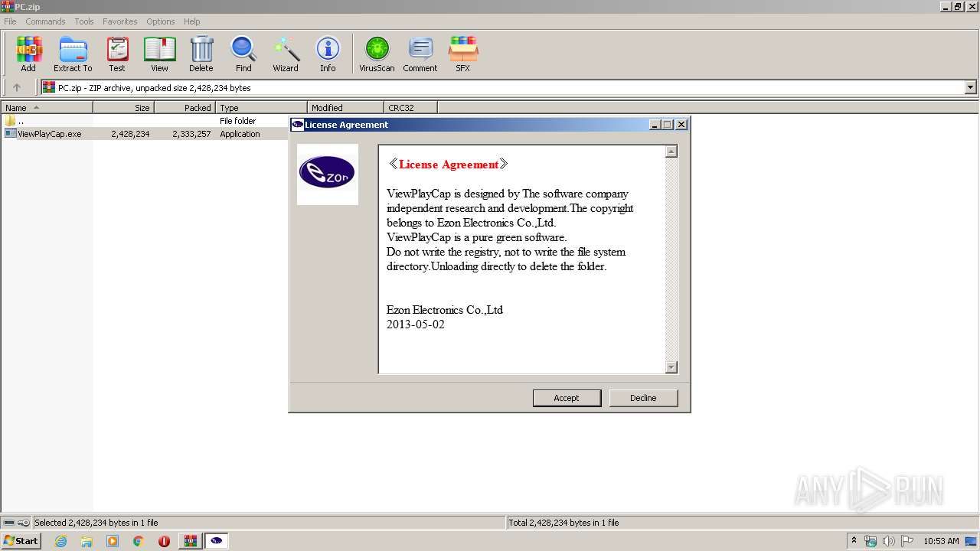Click the taskbar clock 10:53 AM
The image size is (980, 551).
click(941, 541)
